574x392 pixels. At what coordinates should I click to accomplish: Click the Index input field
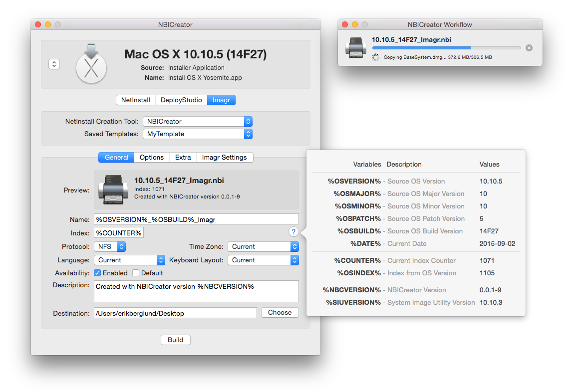pyautogui.click(x=119, y=232)
